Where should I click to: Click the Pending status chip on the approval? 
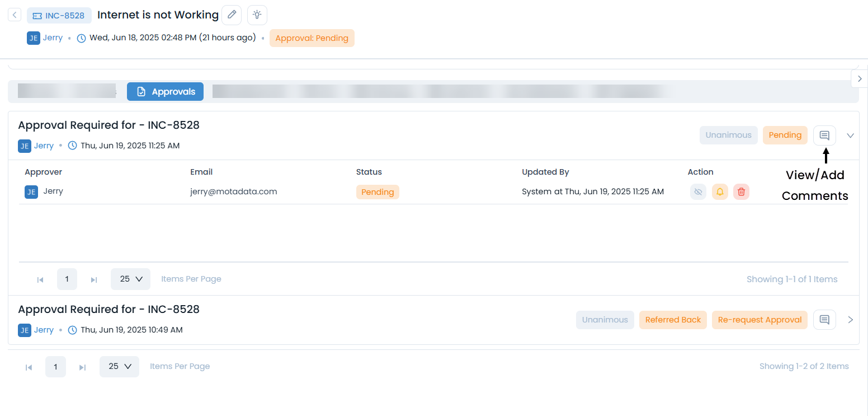(x=785, y=135)
